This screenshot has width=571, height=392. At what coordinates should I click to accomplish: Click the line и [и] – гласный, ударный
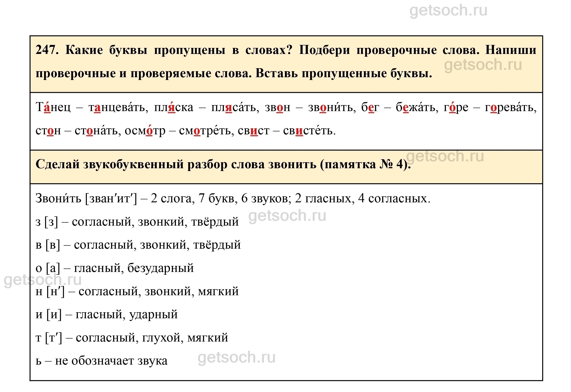click(106, 315)
